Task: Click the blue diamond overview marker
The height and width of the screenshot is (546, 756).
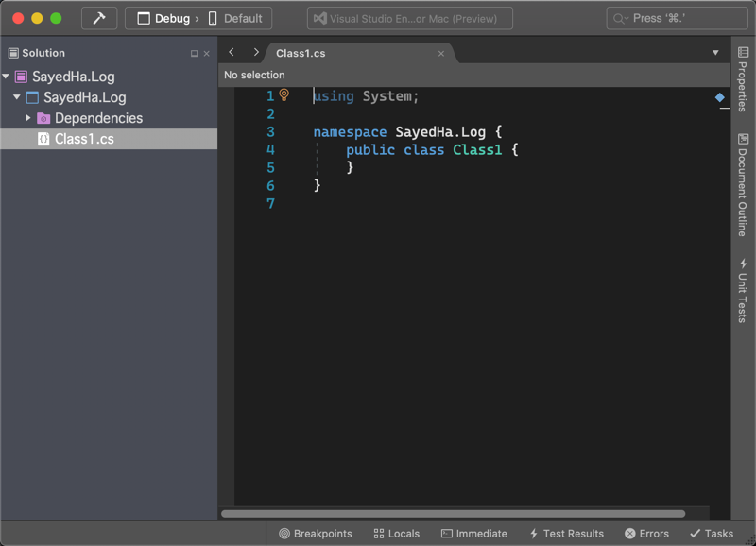Action: click(x=720, y=97)
